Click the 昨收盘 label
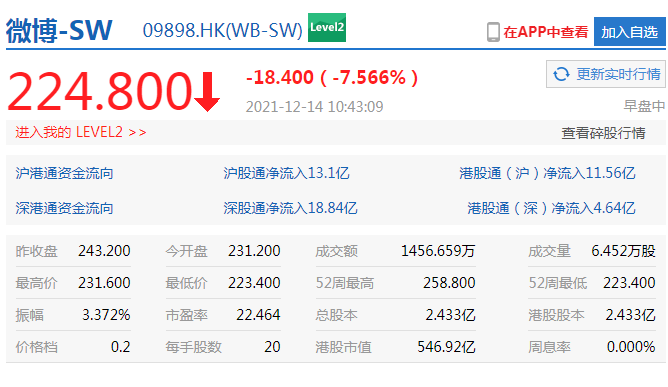The height and width of the screenshot is (387, 668). pyautogui.click(x=37, y=251)
